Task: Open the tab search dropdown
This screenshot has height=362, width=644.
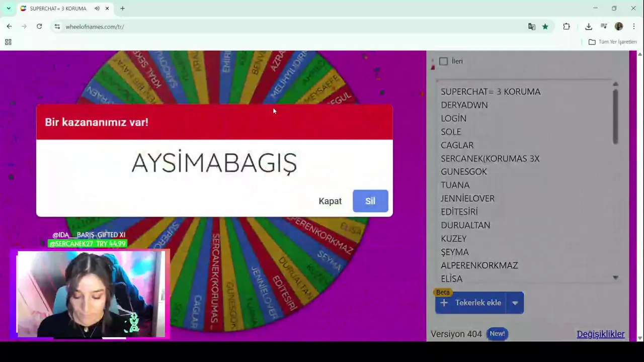Action: (x=9, y=9)
